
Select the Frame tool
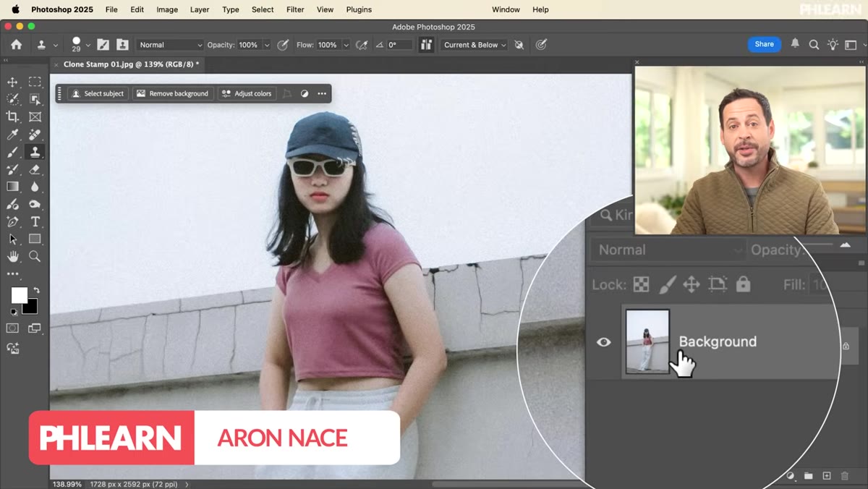[x=35, y=116]
